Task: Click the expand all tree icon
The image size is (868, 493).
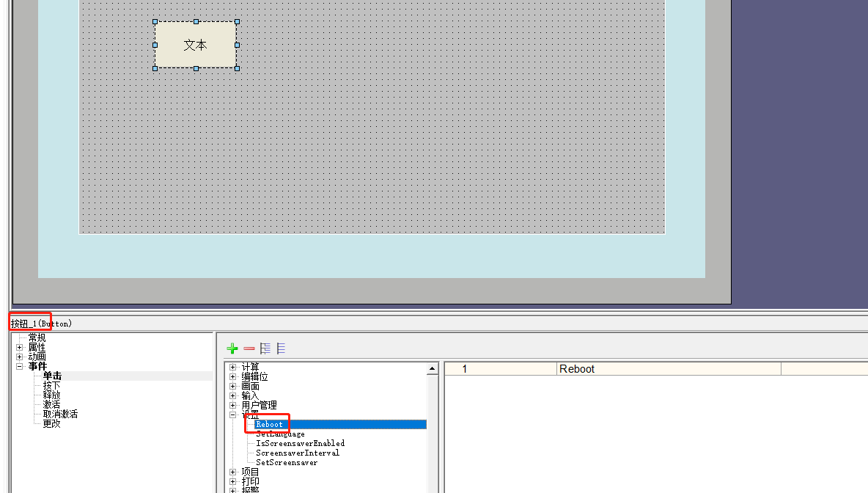Action: click(x=265, y=348)
